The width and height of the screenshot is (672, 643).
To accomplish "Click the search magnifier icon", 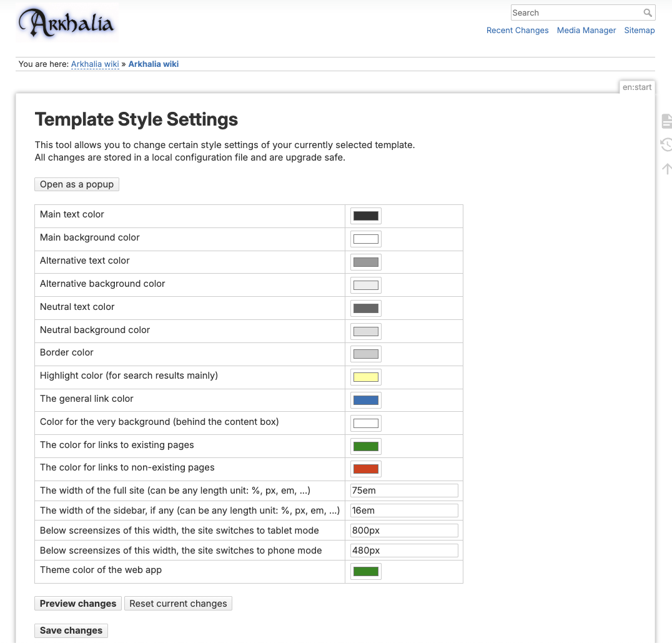I will tap(648, 13).
